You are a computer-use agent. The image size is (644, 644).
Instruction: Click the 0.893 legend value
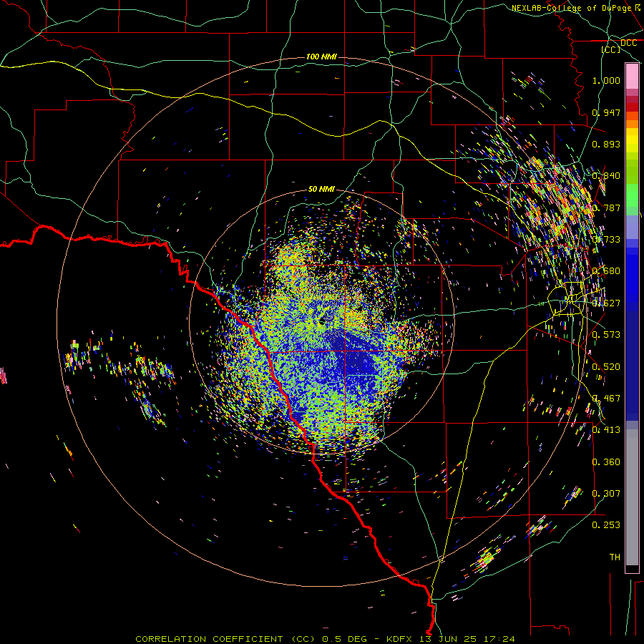[x=606, y=144]
